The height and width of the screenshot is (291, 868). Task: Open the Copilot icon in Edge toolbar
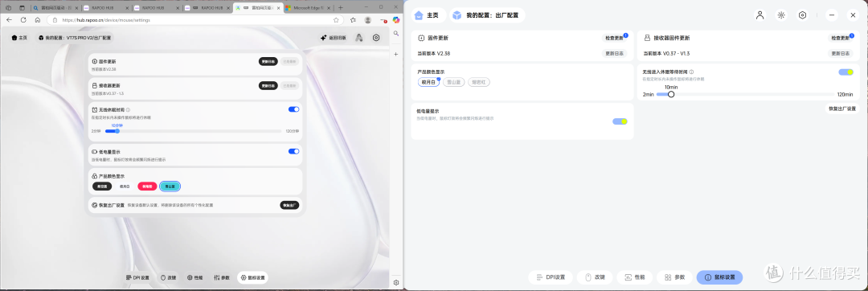coord(396,19)
